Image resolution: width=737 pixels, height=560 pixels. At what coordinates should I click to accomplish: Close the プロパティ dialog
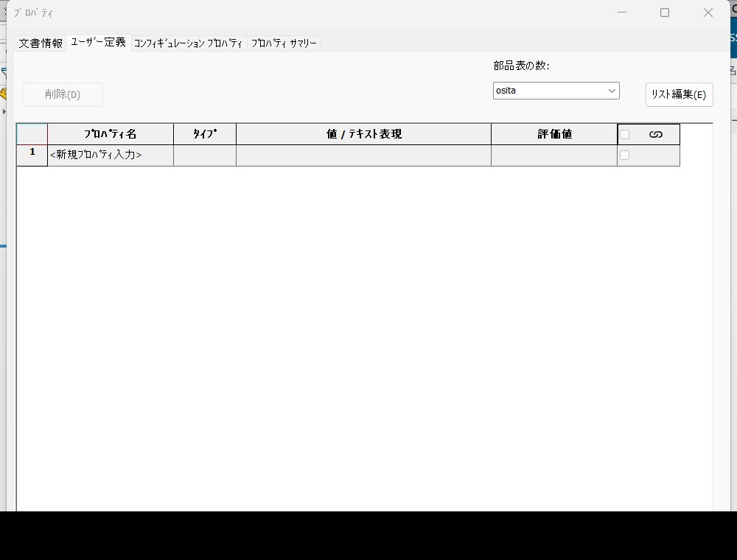coord(708,13)
